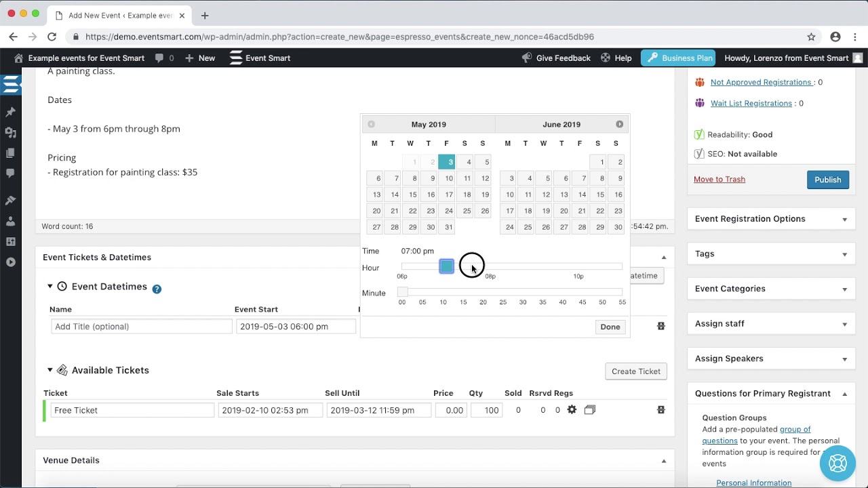Expand the Assign staff panel

click(x=844, y=325)
